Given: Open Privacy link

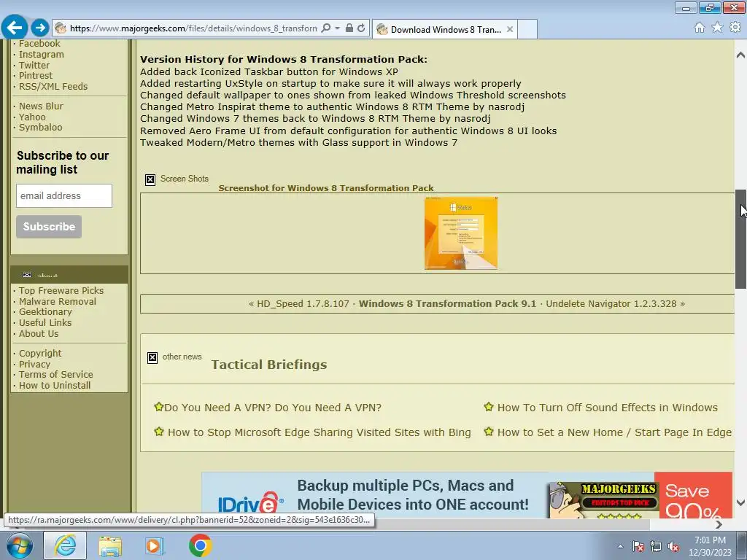Looking at the screenshot, I should coord(35,365).
